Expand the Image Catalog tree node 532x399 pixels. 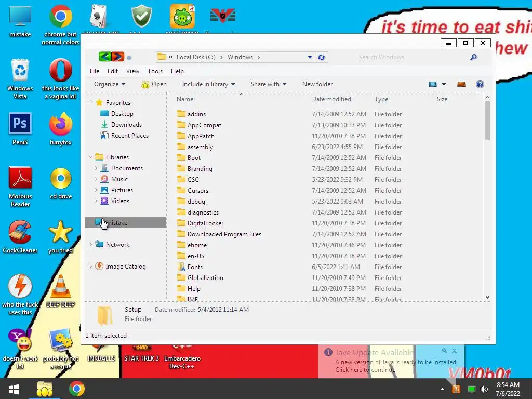click(x=90, y=266)
